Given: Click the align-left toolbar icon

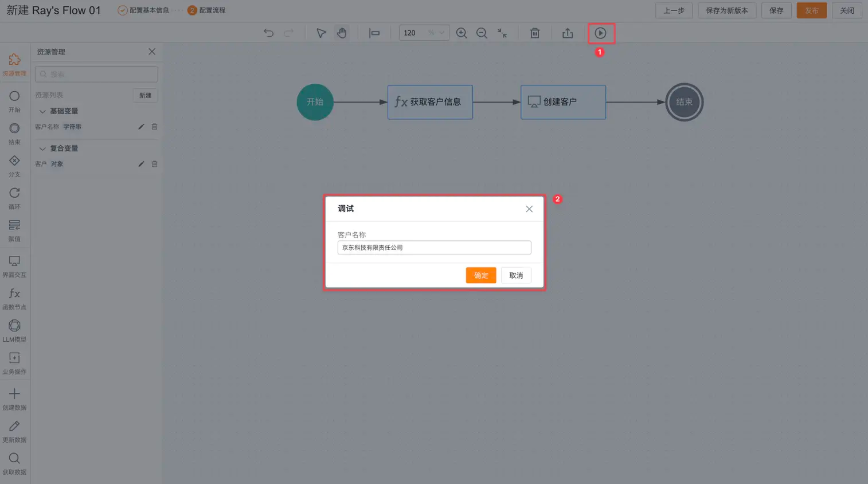Looking at the screenshot, I should click(374, 33).
